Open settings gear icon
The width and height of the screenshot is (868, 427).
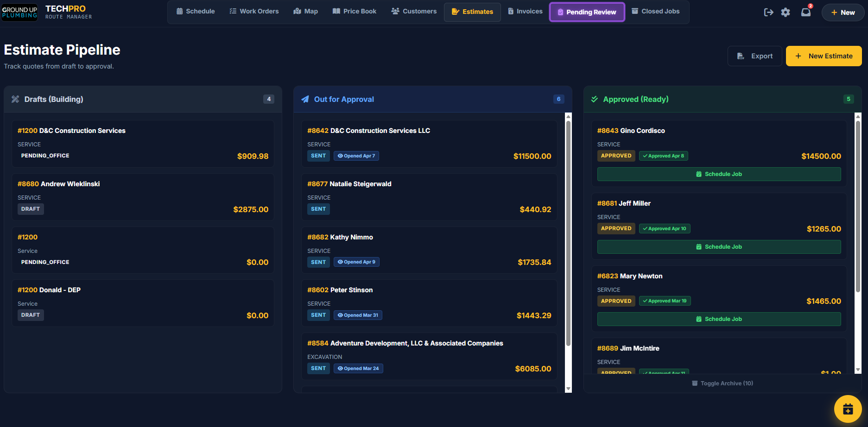pyautogui.click(x=786, y=13)
